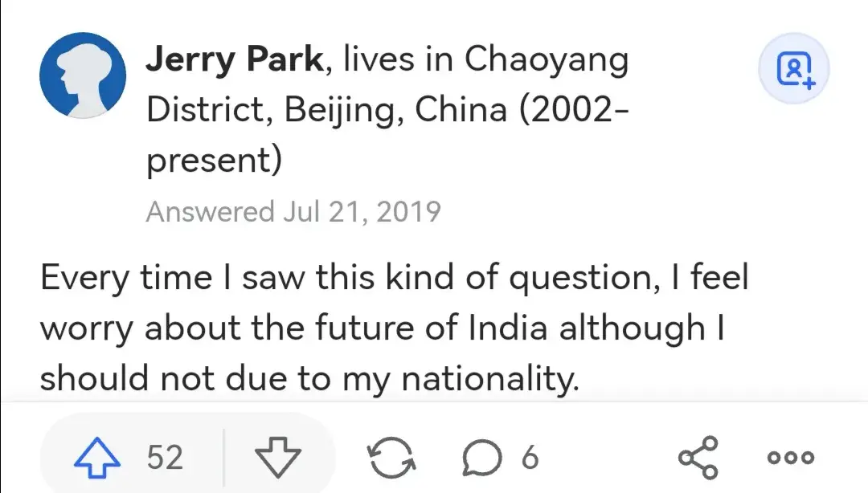The width and height of the screenshot is (868, 493).
Task: Downvote the answer with the down arrow
Action: click(278, 457)
